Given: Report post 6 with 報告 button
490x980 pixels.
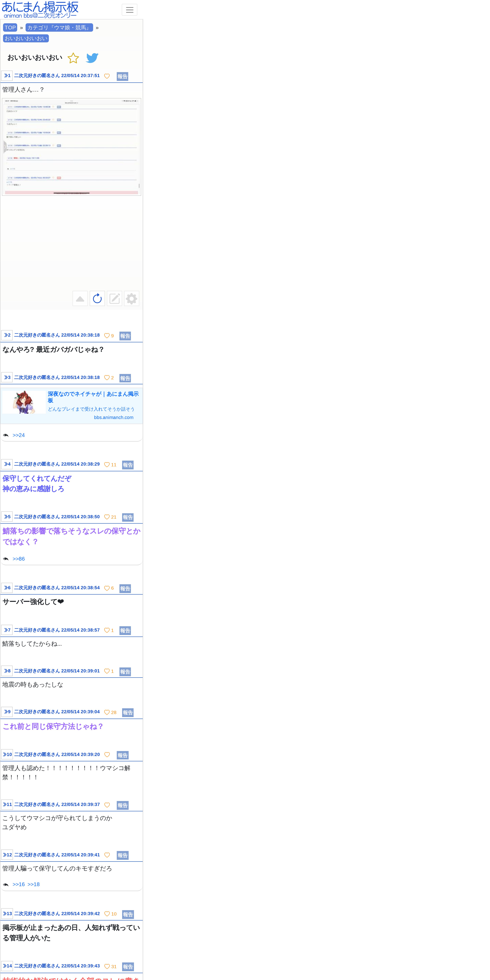Looking at the screenshot, I should (125, 589).
